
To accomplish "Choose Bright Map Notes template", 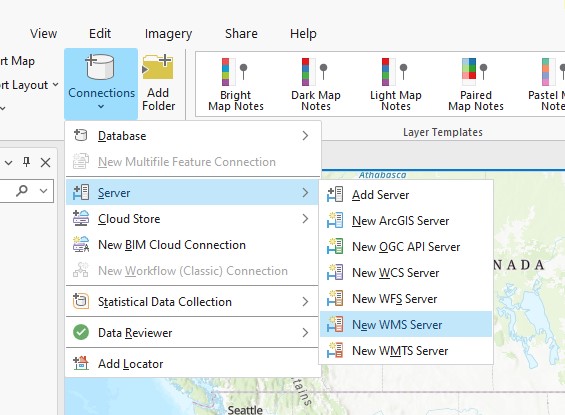I will coord(236,84).
